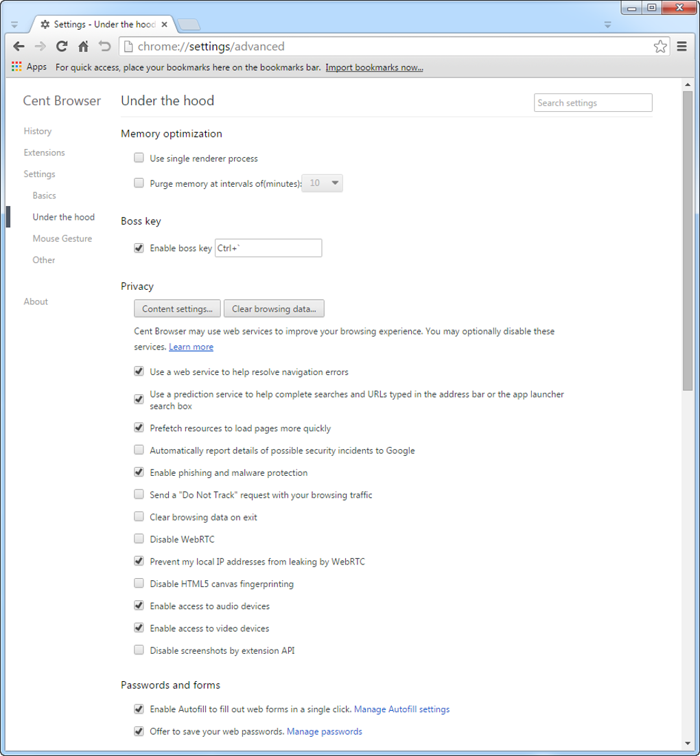Click the scrollbar down arrow
Screen dimensions: 700x756
click(688, 744)
